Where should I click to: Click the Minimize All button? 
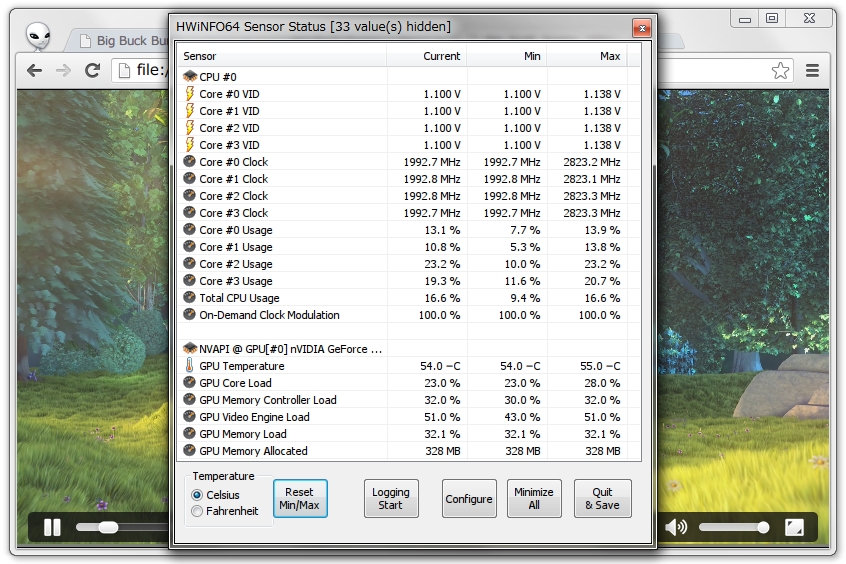(x=534, y=499)
